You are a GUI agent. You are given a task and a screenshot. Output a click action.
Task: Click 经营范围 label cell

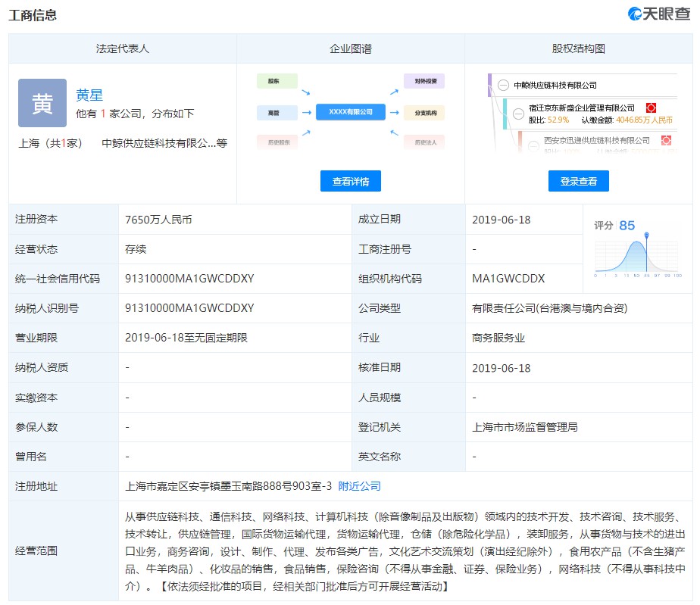64,550
